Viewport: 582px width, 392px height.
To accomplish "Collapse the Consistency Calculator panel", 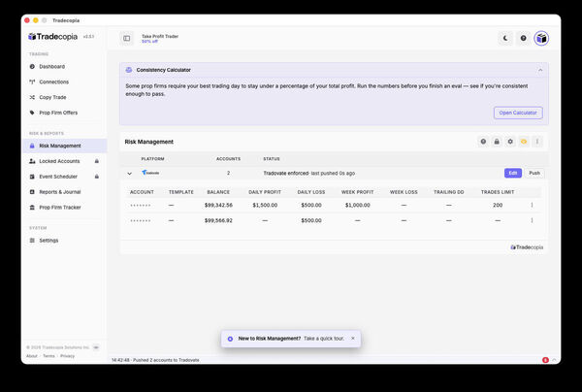I will click(540, 70).
